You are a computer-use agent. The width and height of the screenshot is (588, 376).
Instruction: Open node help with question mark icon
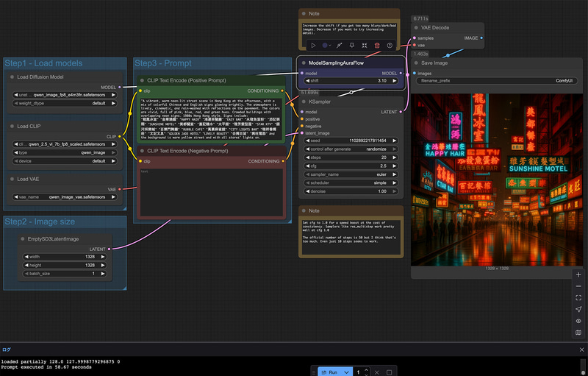390,46
